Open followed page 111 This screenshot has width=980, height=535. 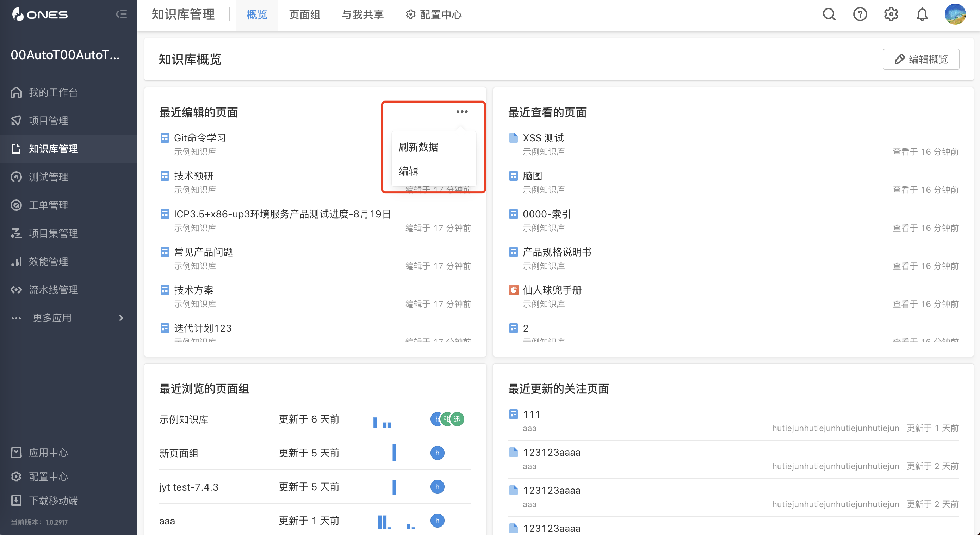click(532, 414)
